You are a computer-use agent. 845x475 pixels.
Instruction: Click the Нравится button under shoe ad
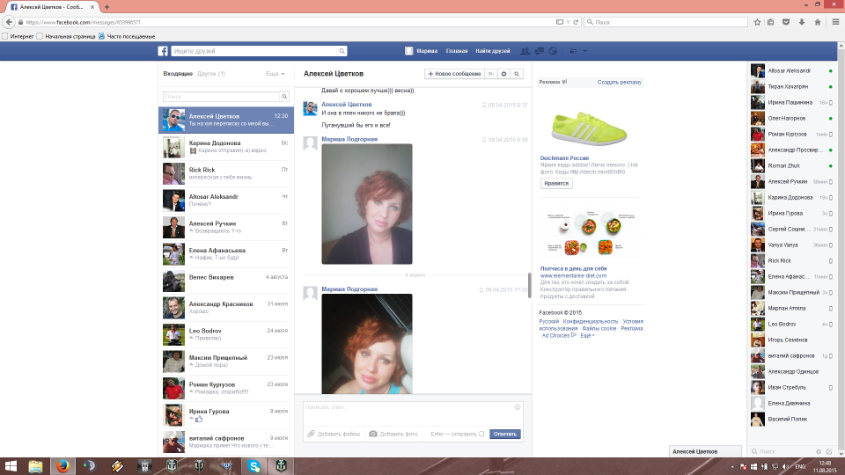556,183
